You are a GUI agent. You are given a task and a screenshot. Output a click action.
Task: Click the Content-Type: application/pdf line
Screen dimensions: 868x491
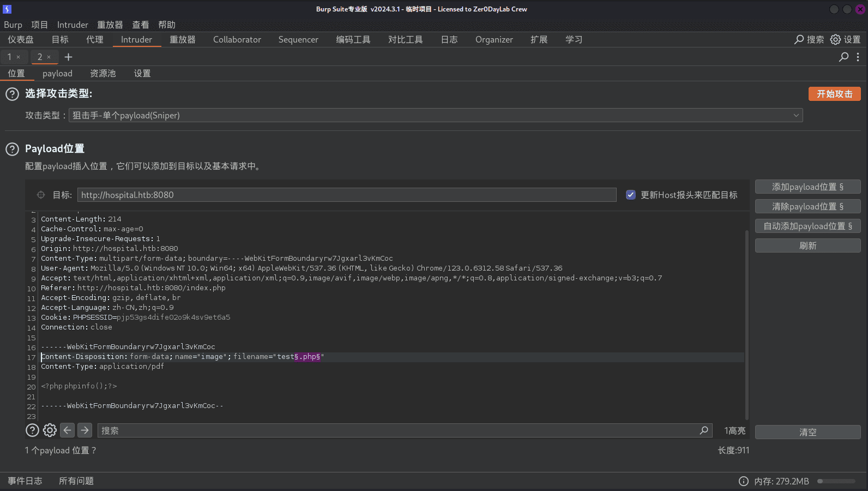point(103,367)
